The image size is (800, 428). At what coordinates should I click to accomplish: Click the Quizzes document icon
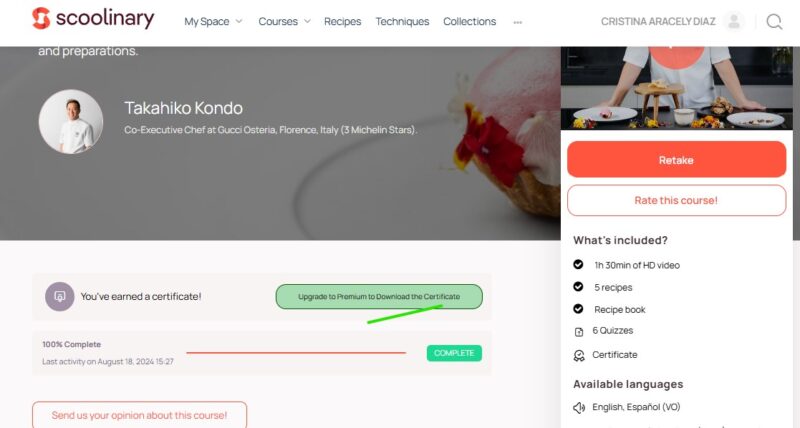[578, 331]
